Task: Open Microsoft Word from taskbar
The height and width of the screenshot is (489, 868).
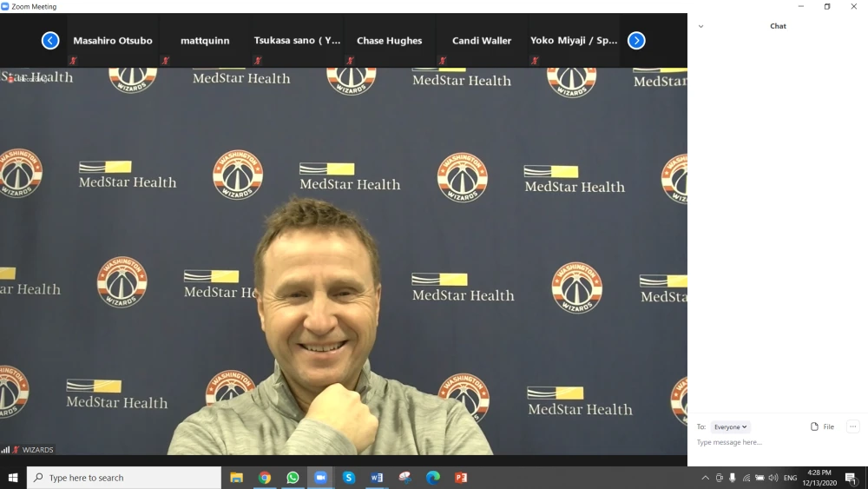Action: [377, 478]
